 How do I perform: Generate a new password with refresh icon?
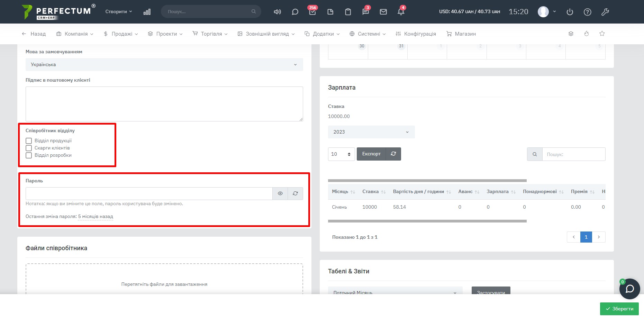[295, 193]
